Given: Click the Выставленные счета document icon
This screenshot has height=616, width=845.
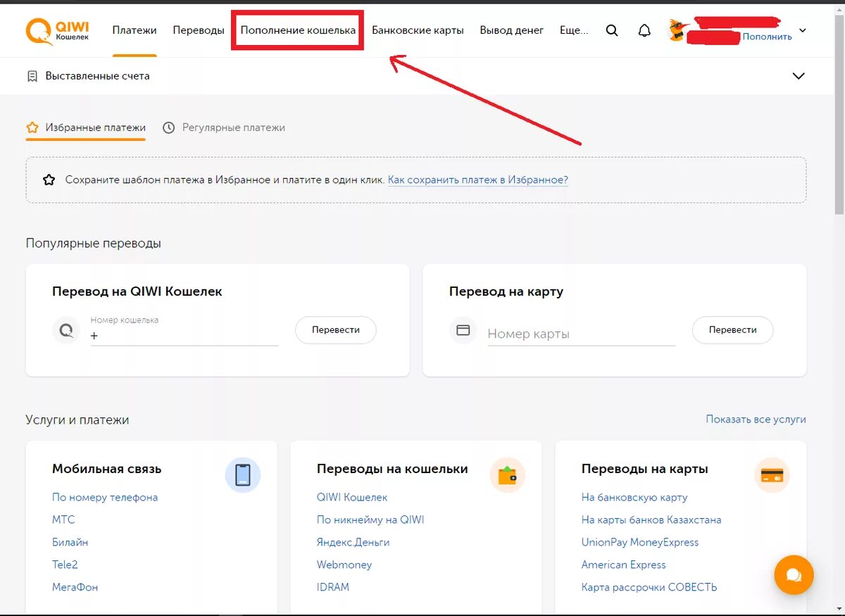Looking at the screenshot, I should point(32,76).
